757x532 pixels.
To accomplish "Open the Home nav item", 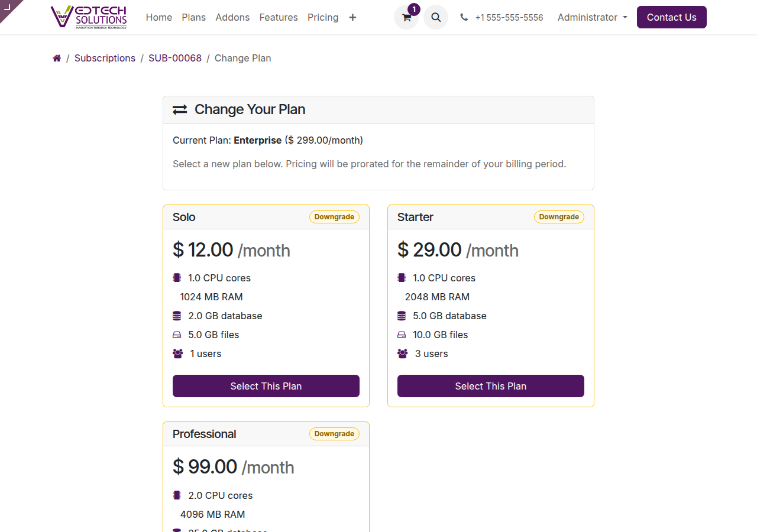I will [x=158, y=17].
